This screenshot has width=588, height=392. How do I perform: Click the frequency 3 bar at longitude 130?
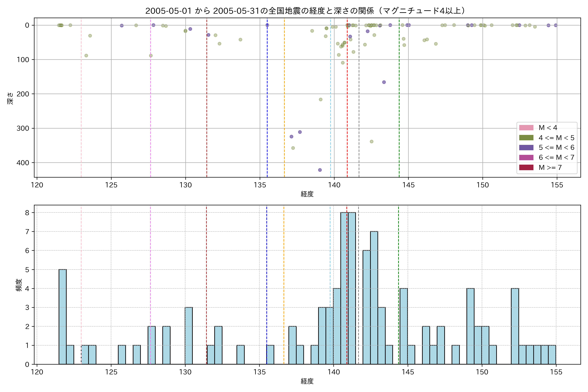pyautogui.click(x=189, y=335)
